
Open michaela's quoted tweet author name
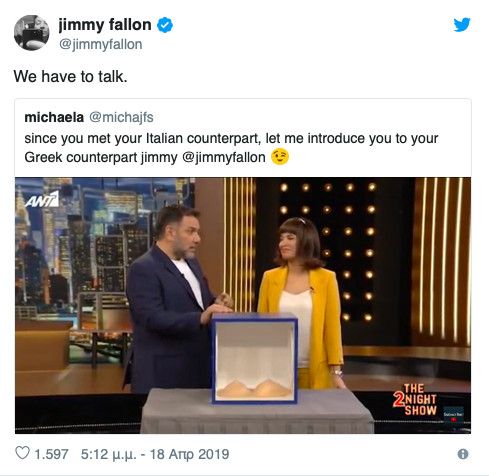pos(54,117)
